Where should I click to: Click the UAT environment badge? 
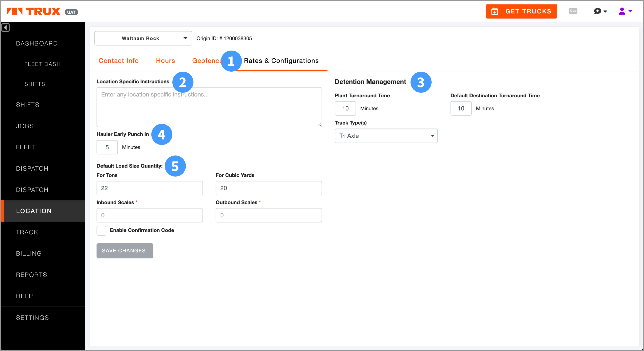coord(71,12)
